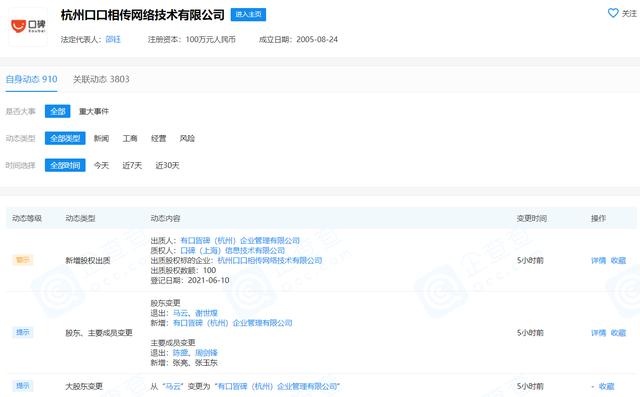
Task: Filter dynamics by 风险 type
Action: (187, 138)
